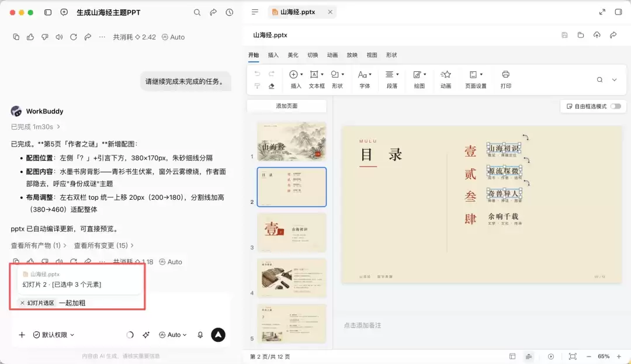The height and width of the screenshot is (364, 631).
Task: Open the hamburger menu beside the file tab
Action: click(255, 12)
